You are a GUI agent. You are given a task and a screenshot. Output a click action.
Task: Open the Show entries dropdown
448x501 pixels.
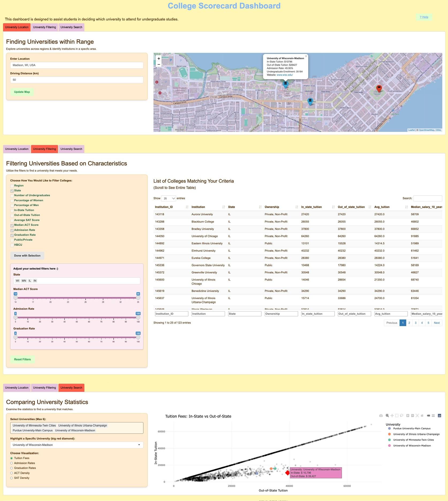[x=169, y=198]
